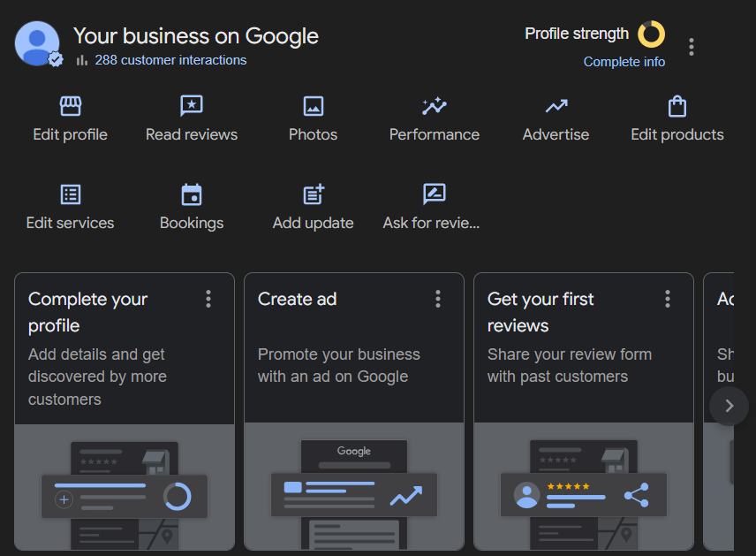Open the three-dot menu next to Profile strength
This screenshot has width=756, height=556.
point(692,47)
